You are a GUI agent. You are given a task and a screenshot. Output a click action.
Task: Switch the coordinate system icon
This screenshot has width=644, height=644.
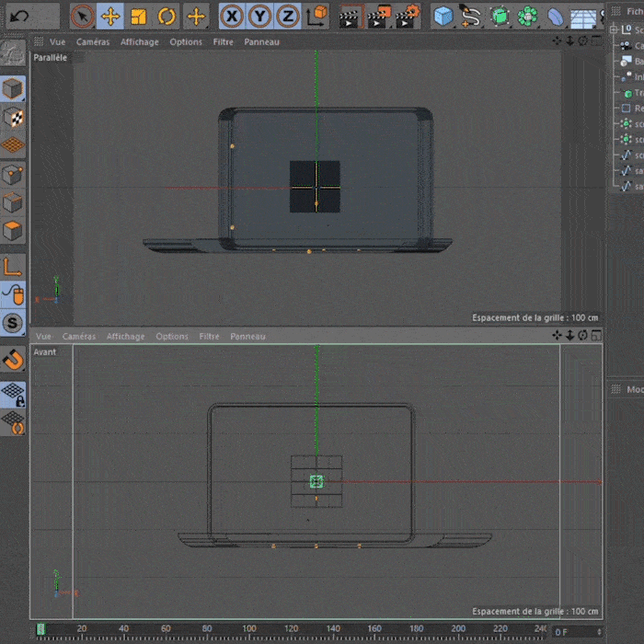click(x=316, y=17)
